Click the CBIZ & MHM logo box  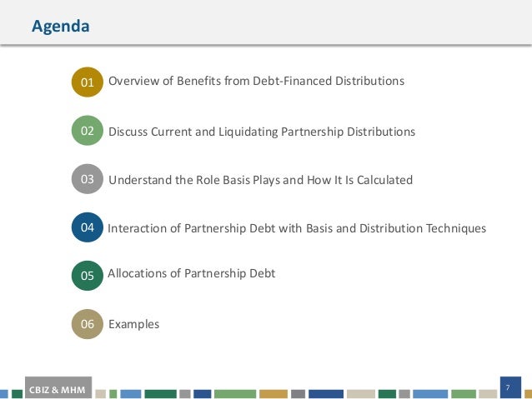point(58,387)
